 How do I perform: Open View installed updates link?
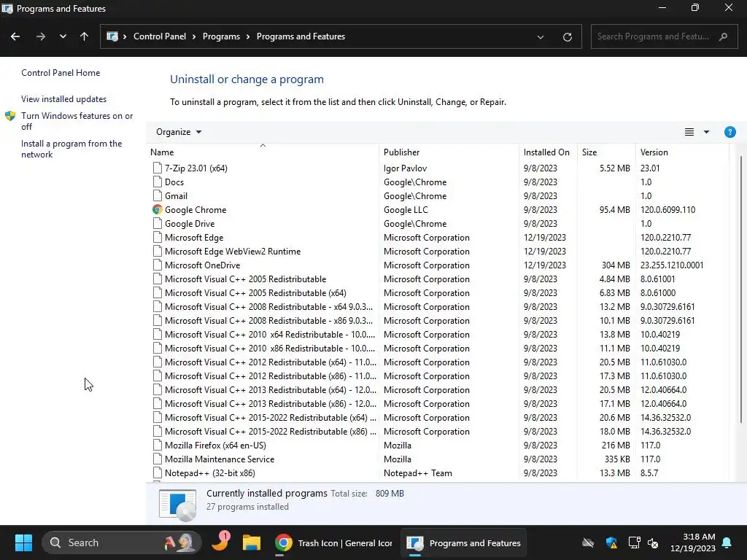click(x=64, y=99)
